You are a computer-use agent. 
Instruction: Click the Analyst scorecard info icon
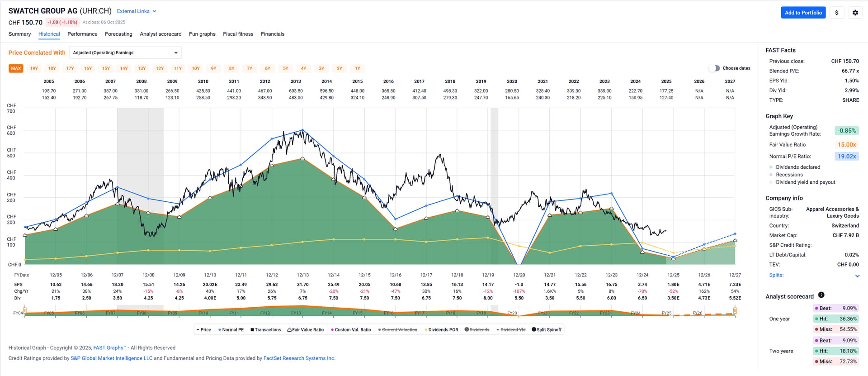pyautogui.click(x=821, y=295)
